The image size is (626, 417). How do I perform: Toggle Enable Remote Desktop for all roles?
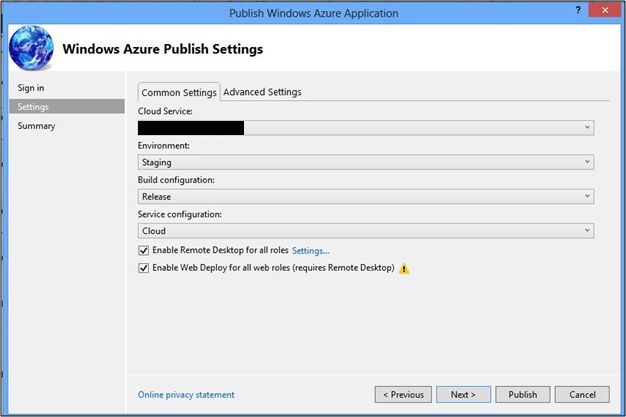point(144,250)
